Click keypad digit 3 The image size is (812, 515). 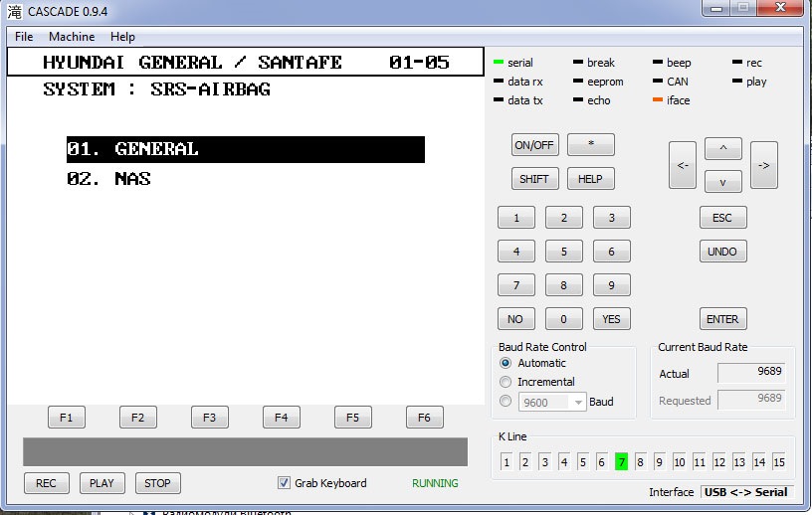[x=612, y=218]
